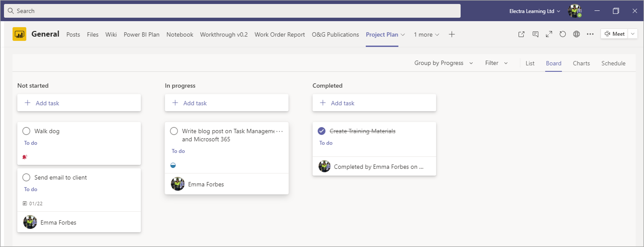Click Completed by Emma Forbes text

[378, 167]
